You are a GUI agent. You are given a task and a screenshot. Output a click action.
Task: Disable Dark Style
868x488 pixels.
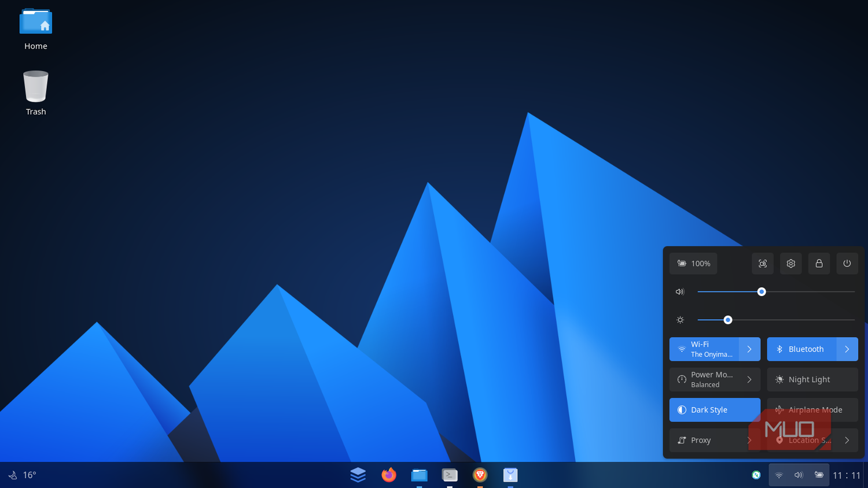point(715,410)
